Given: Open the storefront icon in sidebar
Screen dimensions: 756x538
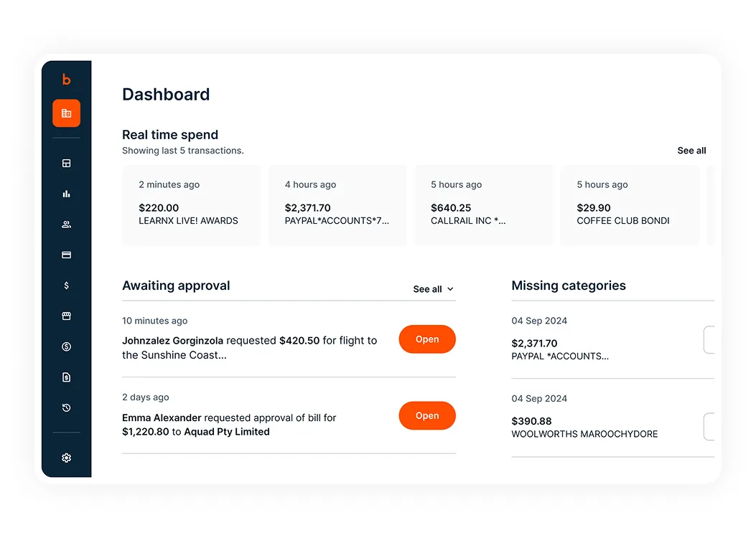Looking at the screenshot, I should 66,316.
